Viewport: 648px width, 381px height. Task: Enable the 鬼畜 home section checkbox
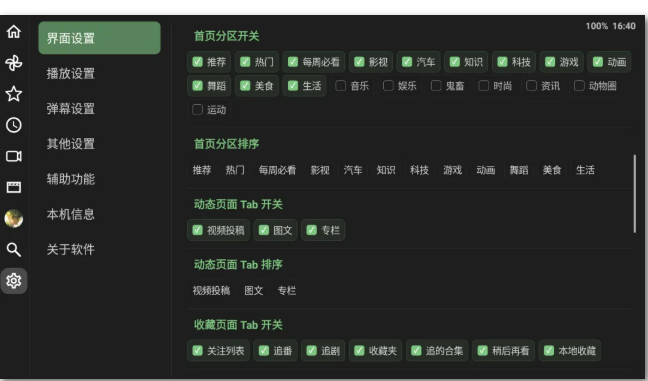(436, 86)
